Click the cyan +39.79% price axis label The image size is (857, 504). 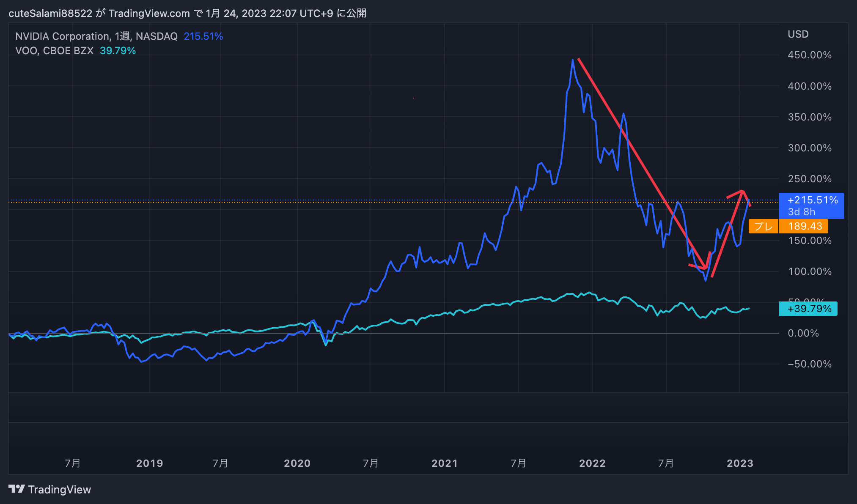point(809,309)
